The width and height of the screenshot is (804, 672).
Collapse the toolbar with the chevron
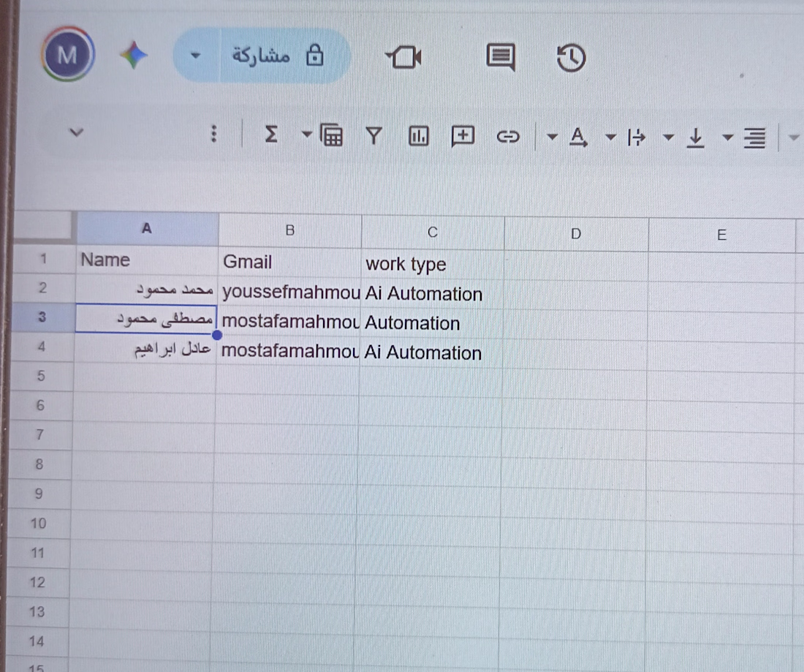[x=77, y=133]
